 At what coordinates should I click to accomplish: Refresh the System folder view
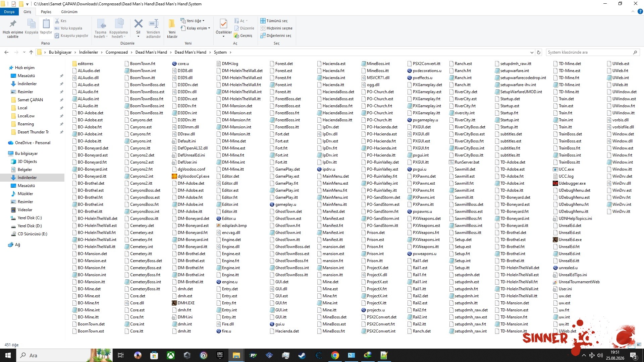click(539, 52)
